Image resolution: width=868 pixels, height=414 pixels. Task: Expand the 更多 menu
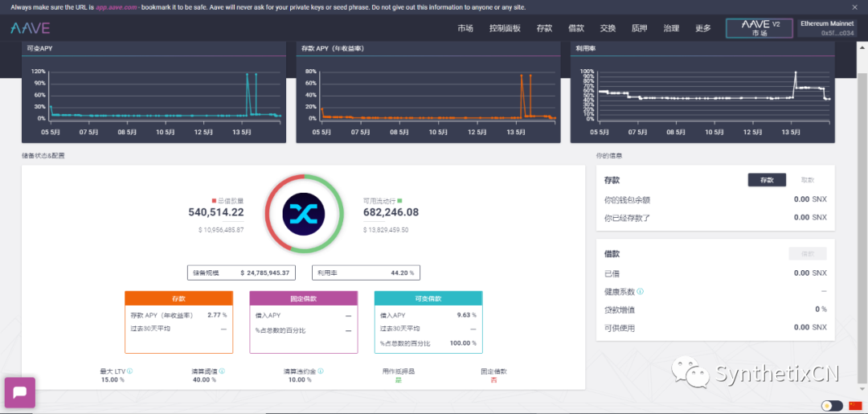(703, 28)
